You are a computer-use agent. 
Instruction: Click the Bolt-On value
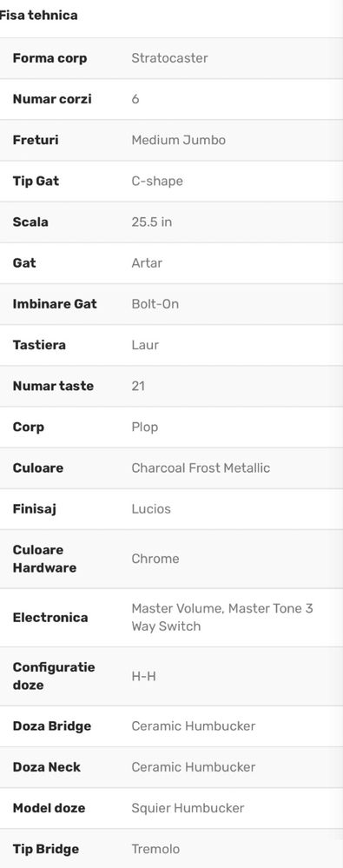155,304
